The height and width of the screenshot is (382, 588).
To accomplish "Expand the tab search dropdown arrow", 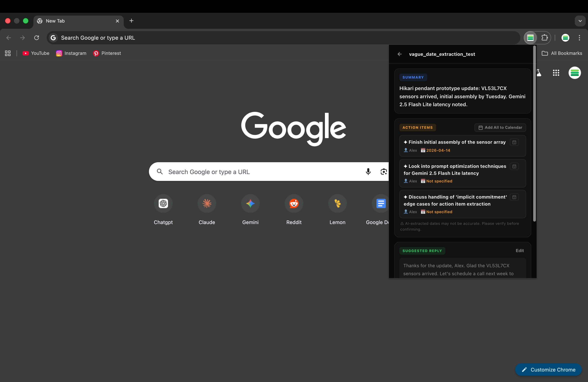I will tap(580, 21).
